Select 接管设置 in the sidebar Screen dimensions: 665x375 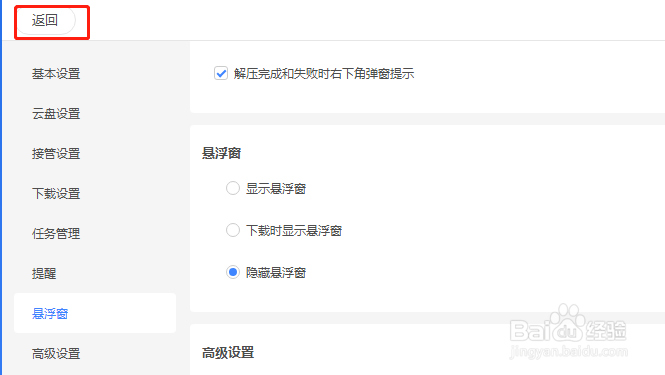coord(56,154)
